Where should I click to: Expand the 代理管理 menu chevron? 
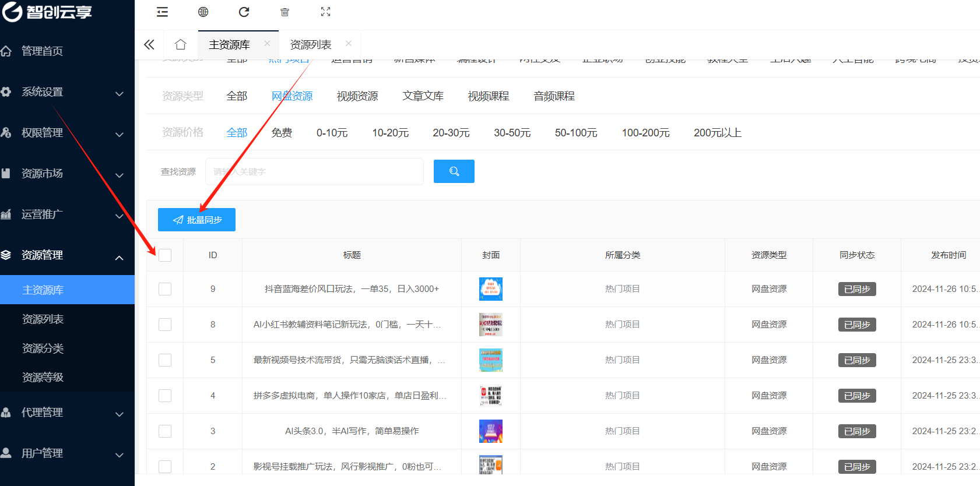click(x=120, y=414)
